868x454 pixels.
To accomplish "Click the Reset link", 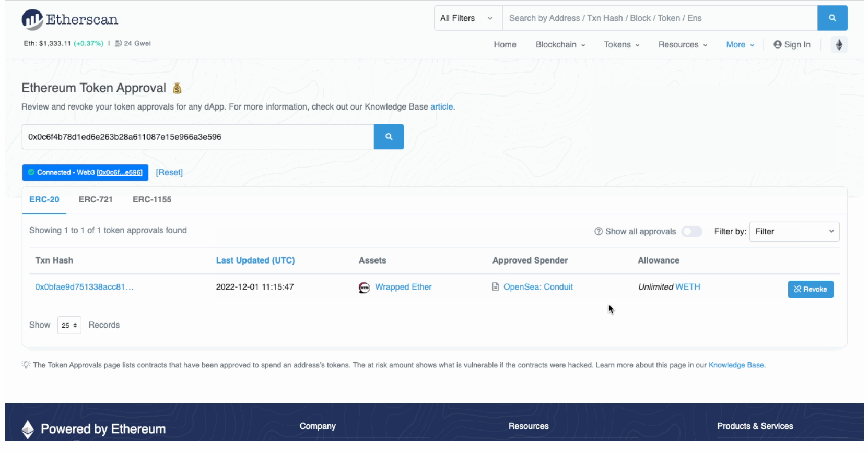I will [x=169, y=173].
